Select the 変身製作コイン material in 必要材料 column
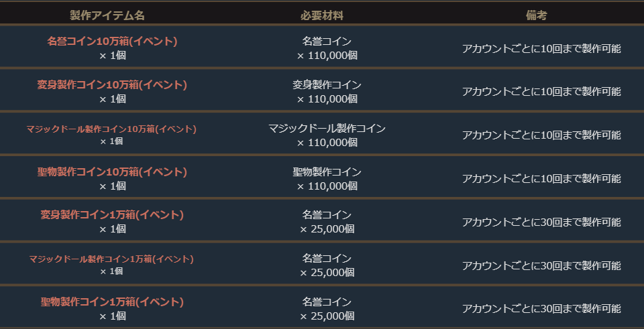 (327, 85)
